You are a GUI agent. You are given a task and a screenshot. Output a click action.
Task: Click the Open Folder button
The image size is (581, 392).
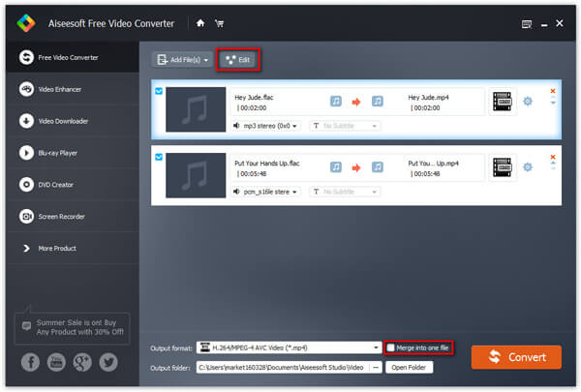[x=409, y=368]
